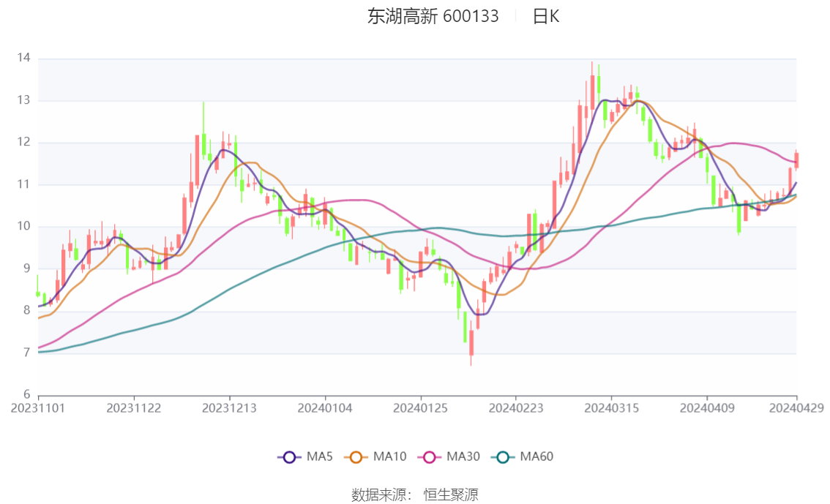
Task: Click the 14 price level on y-axis
Action: pos(24,58)
